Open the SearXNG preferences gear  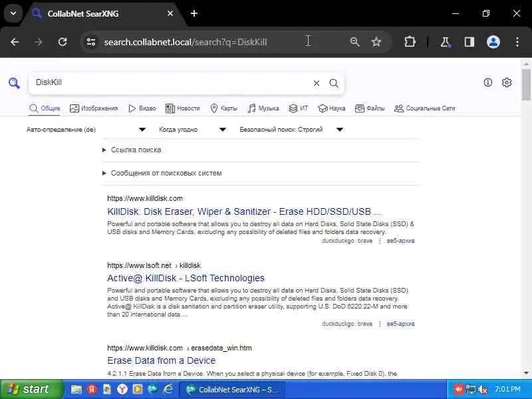coord(507,82)
